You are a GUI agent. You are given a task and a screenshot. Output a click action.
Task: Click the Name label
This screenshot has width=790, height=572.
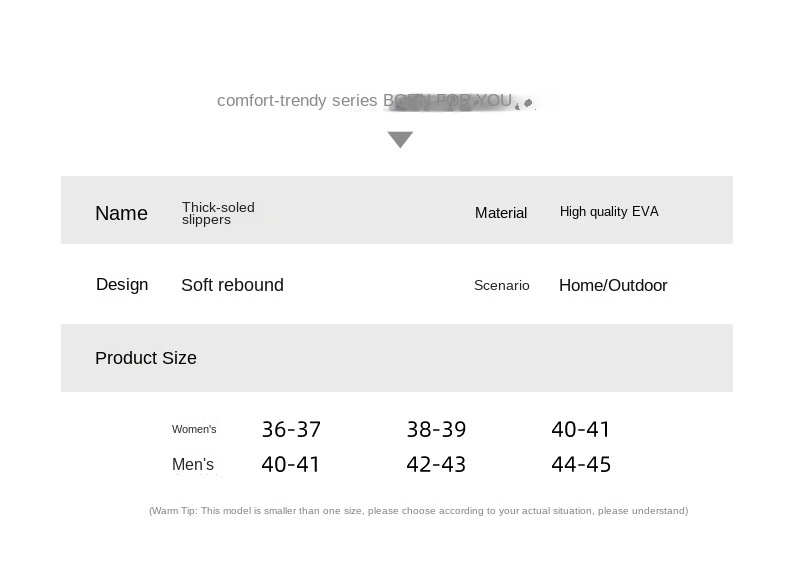click(x=121, y=213)
